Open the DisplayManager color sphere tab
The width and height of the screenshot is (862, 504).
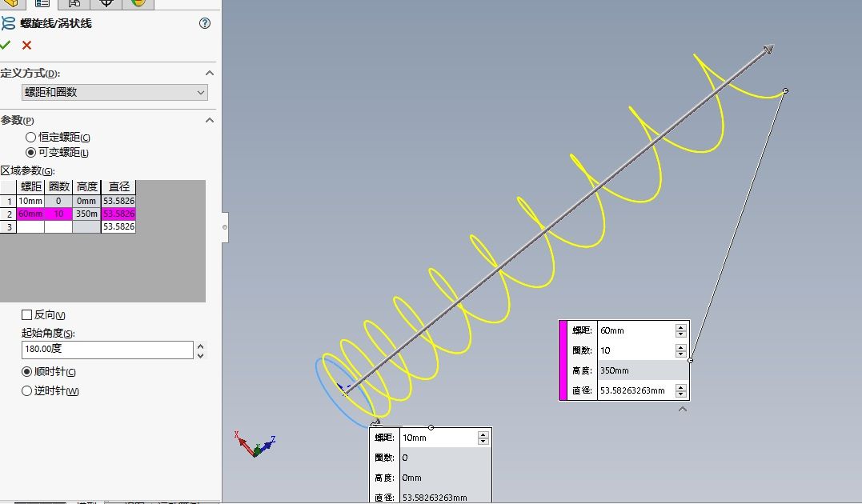tap(138, 3)
